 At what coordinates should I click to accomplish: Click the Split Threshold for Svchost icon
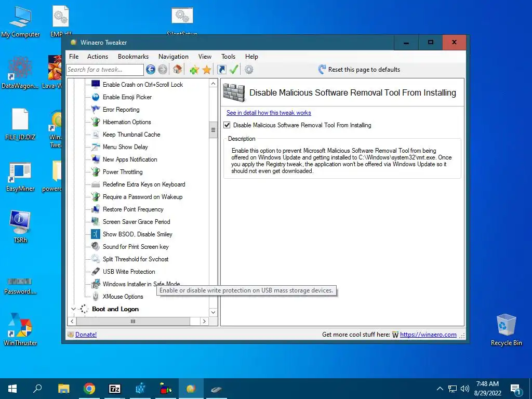(x=96, y=259)
